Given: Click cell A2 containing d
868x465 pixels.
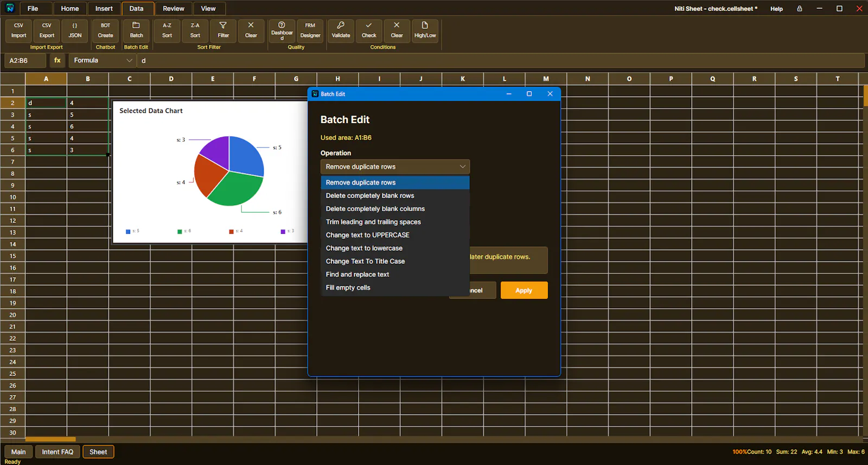Looking at the screenshot, I should (46, 103).
